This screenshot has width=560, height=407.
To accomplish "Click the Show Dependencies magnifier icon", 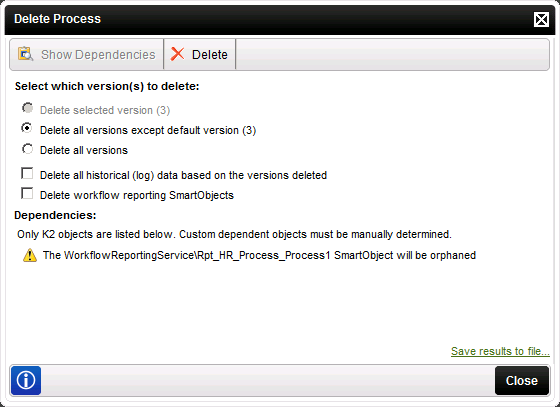I will point(25,54).
